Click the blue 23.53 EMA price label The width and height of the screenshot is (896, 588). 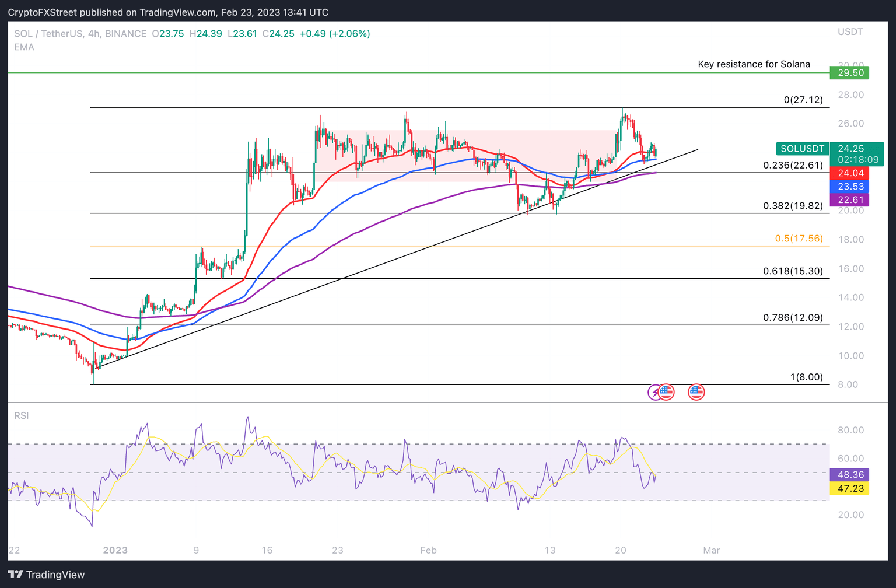850,187
